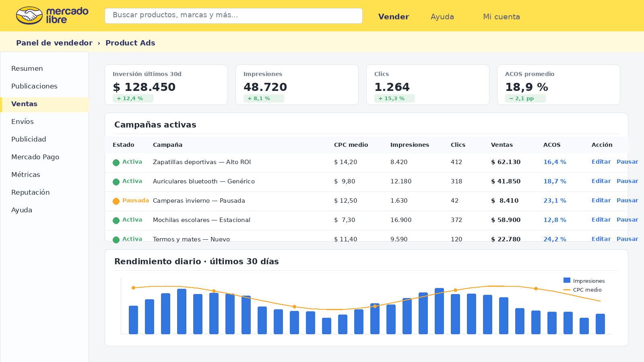Click the $ 62.130 sales value
This screenshot has height=362, width=644.
coord(506,162)
